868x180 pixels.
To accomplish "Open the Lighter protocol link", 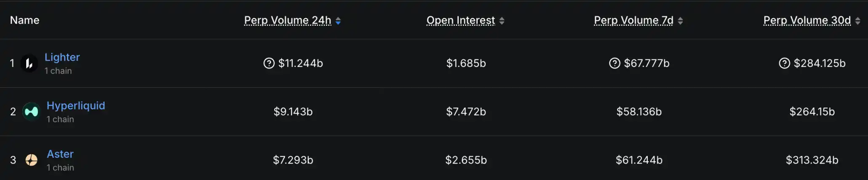I will coord(62,57).
